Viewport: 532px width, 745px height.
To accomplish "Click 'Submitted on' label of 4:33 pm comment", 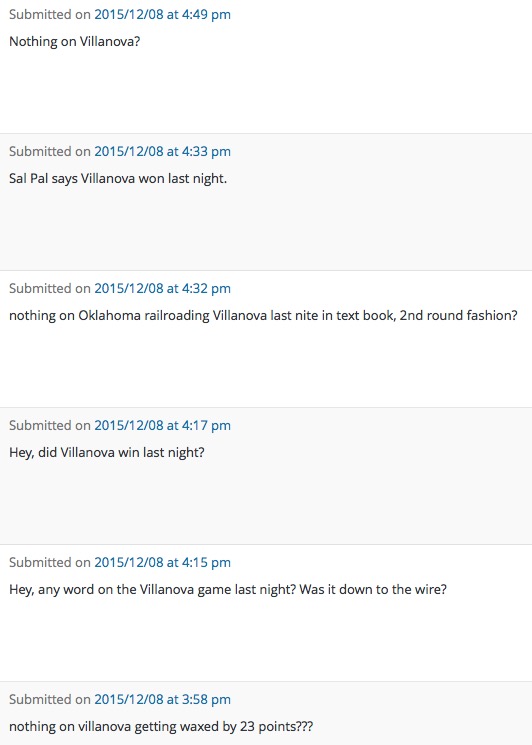I will point(50,152).
